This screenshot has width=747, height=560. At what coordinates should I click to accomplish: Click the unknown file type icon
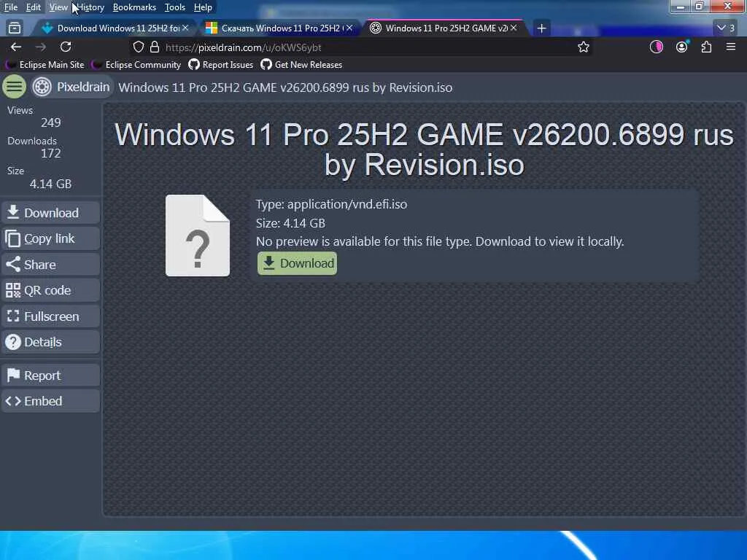tap(198, 236)
